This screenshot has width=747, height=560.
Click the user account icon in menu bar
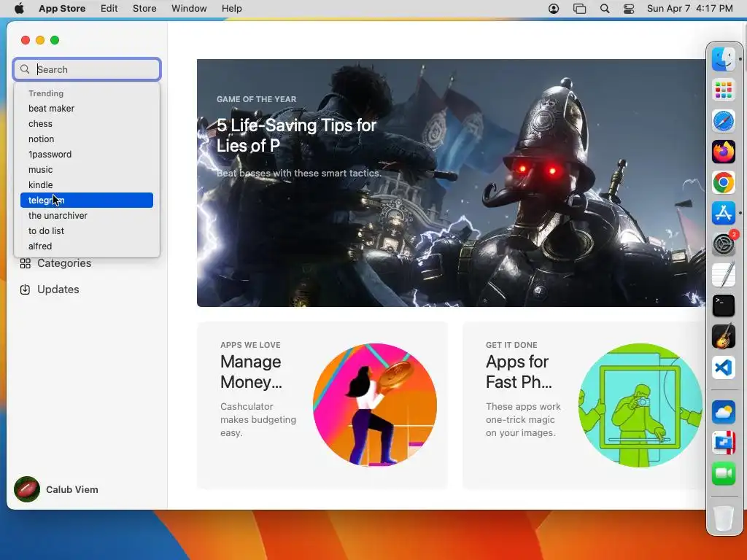[554, 9]
